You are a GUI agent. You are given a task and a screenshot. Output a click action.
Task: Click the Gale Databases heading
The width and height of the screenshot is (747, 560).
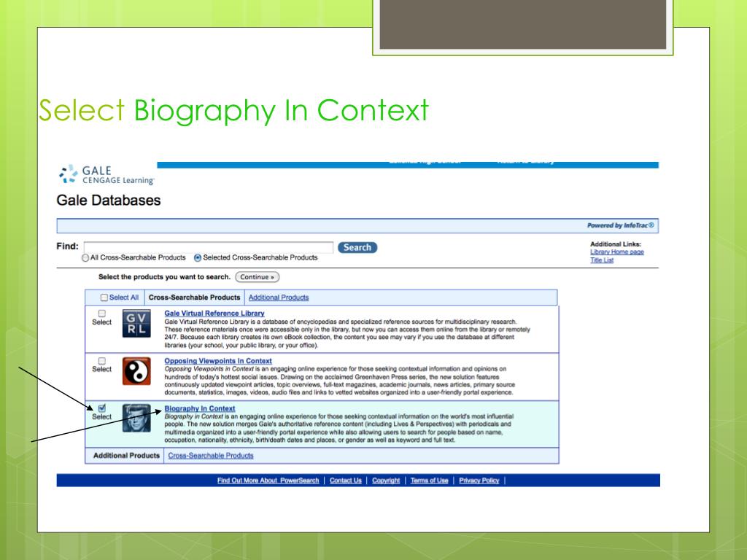coord(109,201)
